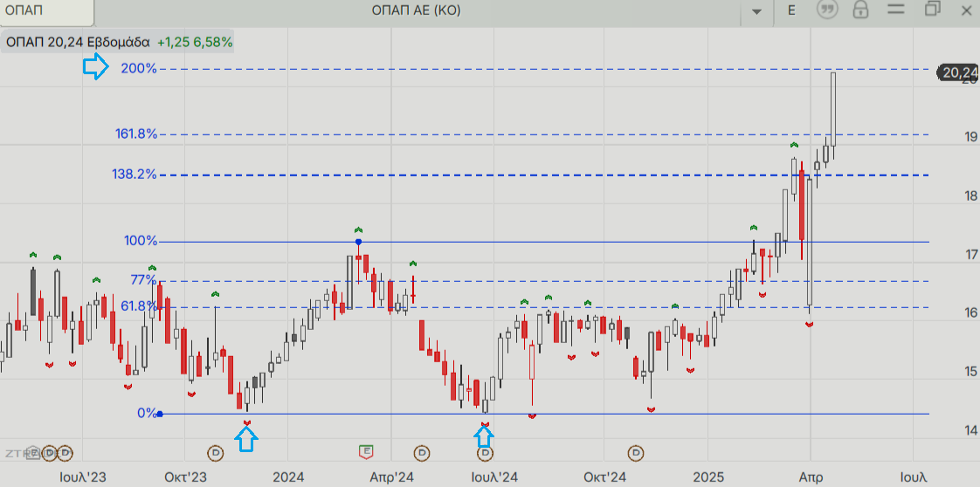Click price axis value 17
Viewport: 980px width, 487px height.
point(970,254)
